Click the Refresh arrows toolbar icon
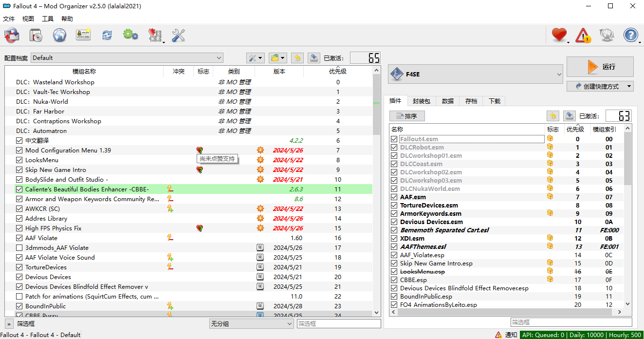 click(x=107, y=35)
